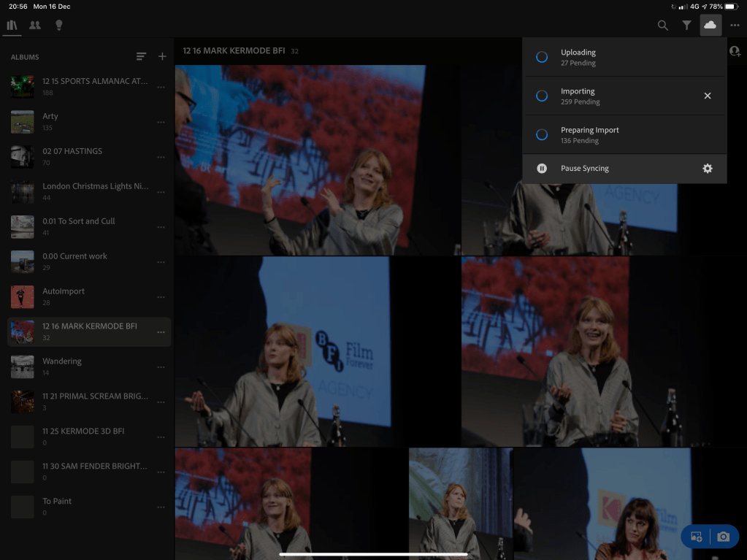Click the cloud sync status icon
The image size is (747, 560).
point(710,26)
